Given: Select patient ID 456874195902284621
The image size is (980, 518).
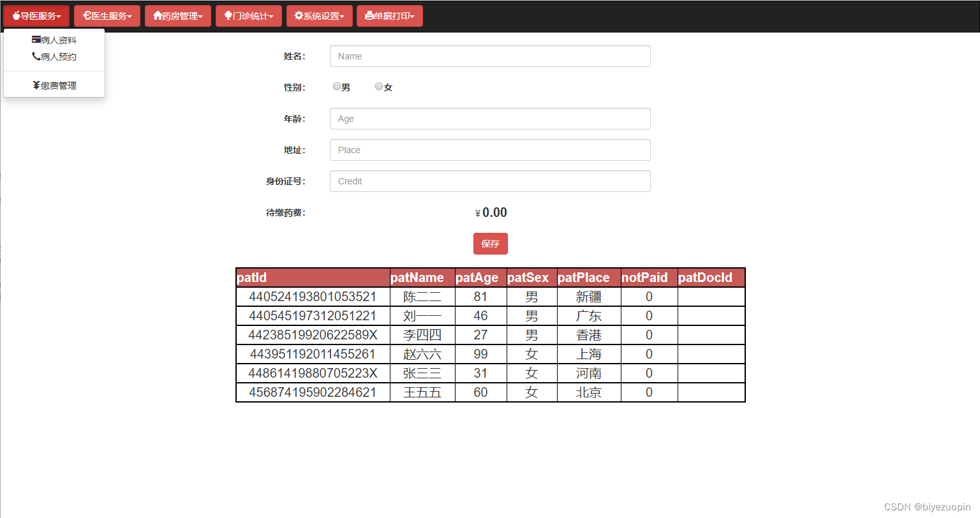Looking at the screenshot, I should coord(313,392).
